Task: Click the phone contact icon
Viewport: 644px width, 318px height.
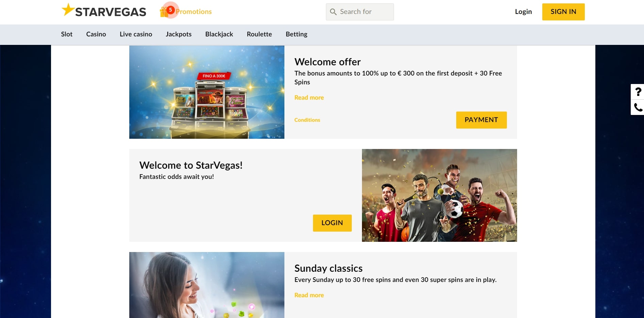Action: click(638, 107)
